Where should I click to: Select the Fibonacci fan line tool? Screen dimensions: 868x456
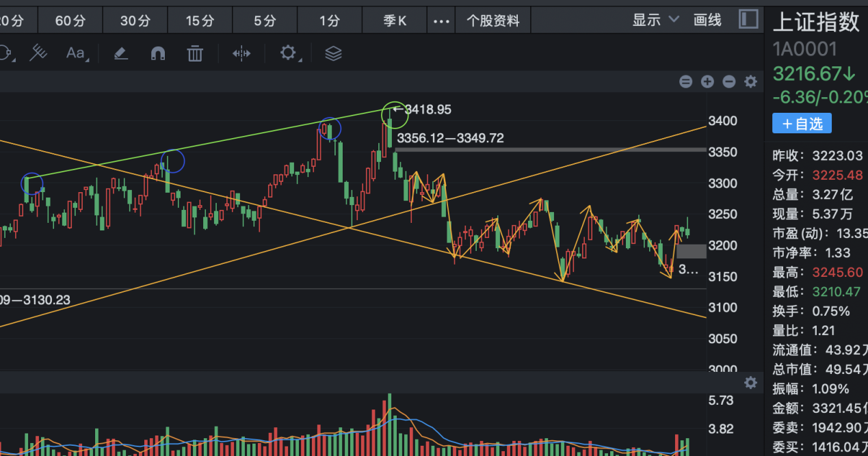(x=39, y=53)
